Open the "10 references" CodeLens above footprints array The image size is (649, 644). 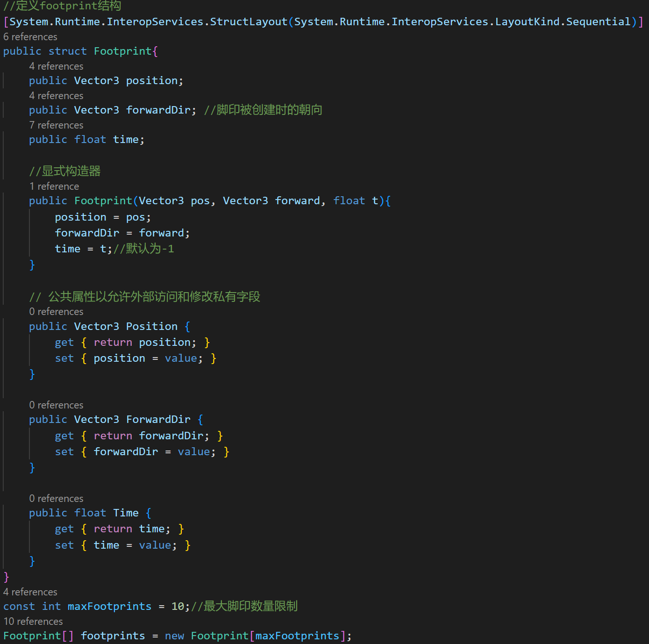click(33, 621)
